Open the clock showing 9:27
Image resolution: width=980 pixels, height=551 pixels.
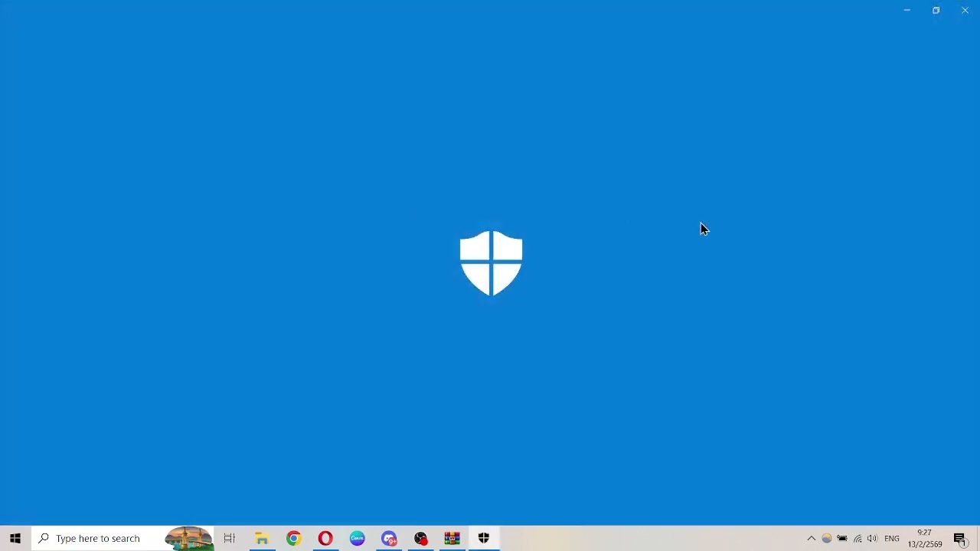[925, 538]
